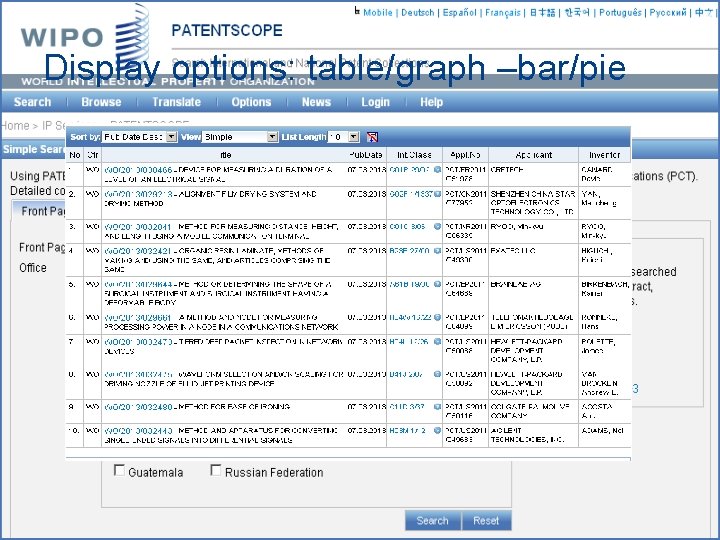Open WO patent link for alignment film drying
The image size is (720, 540).
(x=138, y=194)
